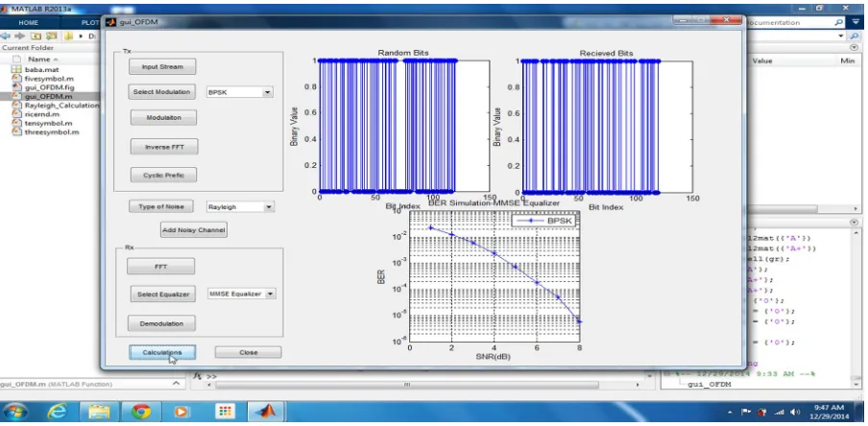868x426 pixels.
Task: Click the Type of Noise button
Action: (161, 206)
